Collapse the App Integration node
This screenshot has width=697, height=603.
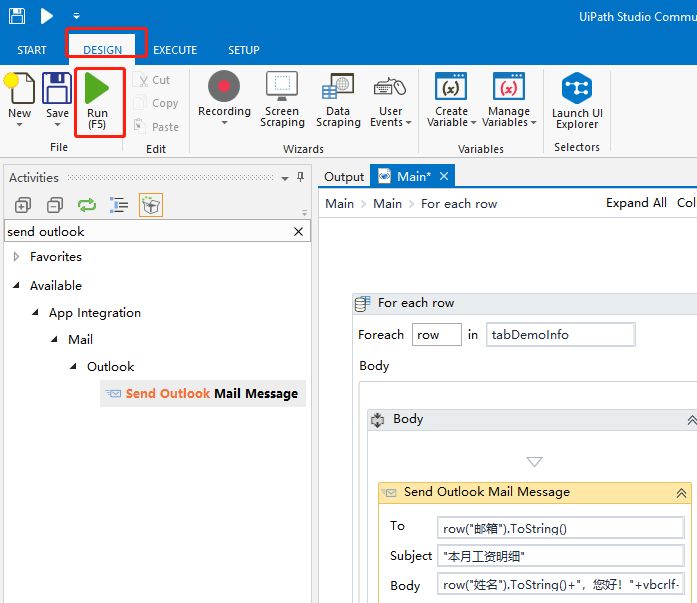tap(35, 312)
